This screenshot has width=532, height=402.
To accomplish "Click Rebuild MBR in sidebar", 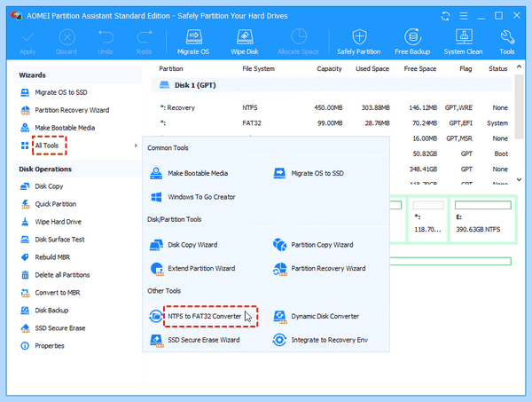I will [x=52, y=257].
